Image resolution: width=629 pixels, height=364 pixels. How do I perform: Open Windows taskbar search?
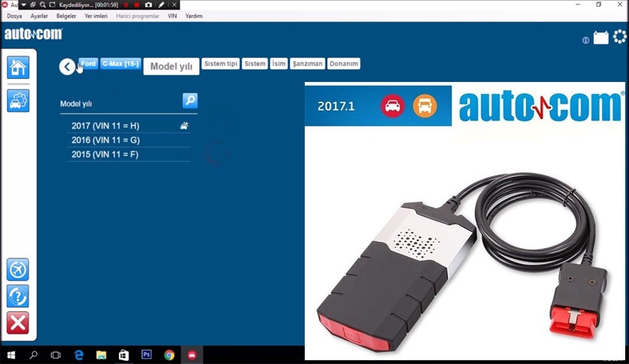[x=34, y=355]
